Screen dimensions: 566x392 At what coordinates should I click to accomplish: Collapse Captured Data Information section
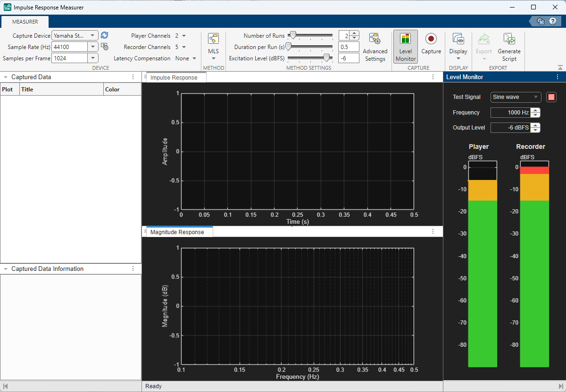pos(6,269)
